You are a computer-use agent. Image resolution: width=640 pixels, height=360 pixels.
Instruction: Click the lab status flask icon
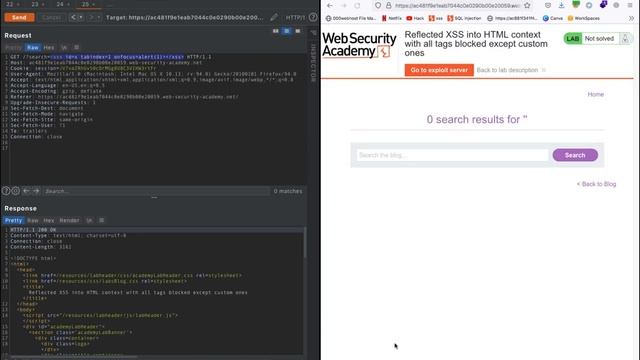pyautogui.click(x=625, y=39)
